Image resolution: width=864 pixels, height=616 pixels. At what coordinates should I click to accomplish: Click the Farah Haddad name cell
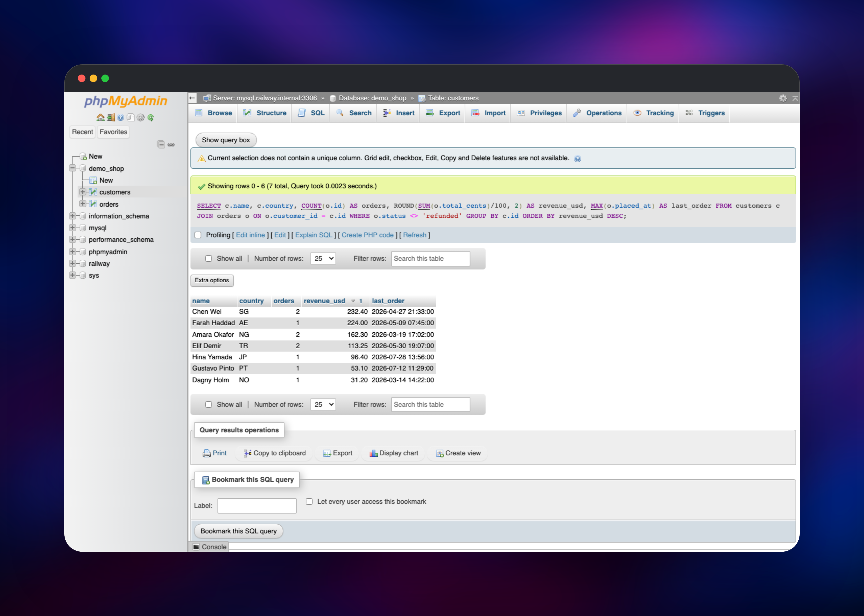[x=213, y=323]
